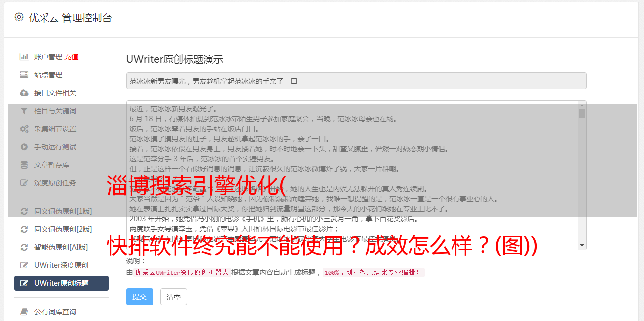Select the 站点管理 server icon
644x321 pixels.
[x=24, y=75]
